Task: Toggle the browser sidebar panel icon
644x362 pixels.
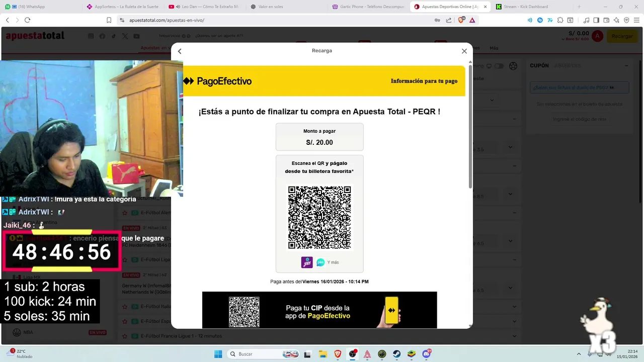Action: point(596,20)
